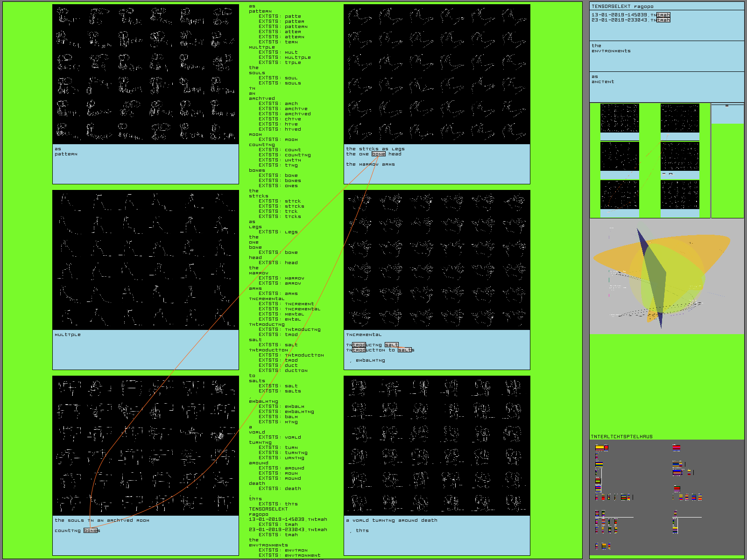Click the INTERLICHTSPIELHAUS panel title

point(621,437)
